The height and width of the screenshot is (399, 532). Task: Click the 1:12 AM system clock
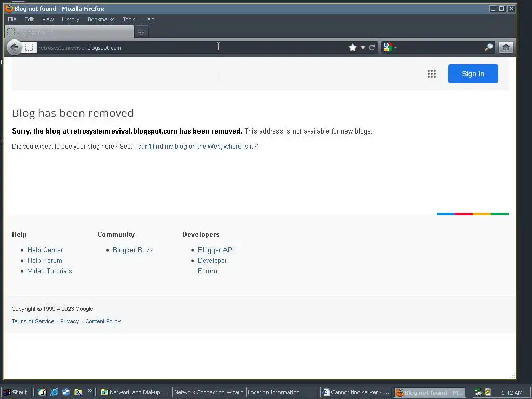coord(512,393)
